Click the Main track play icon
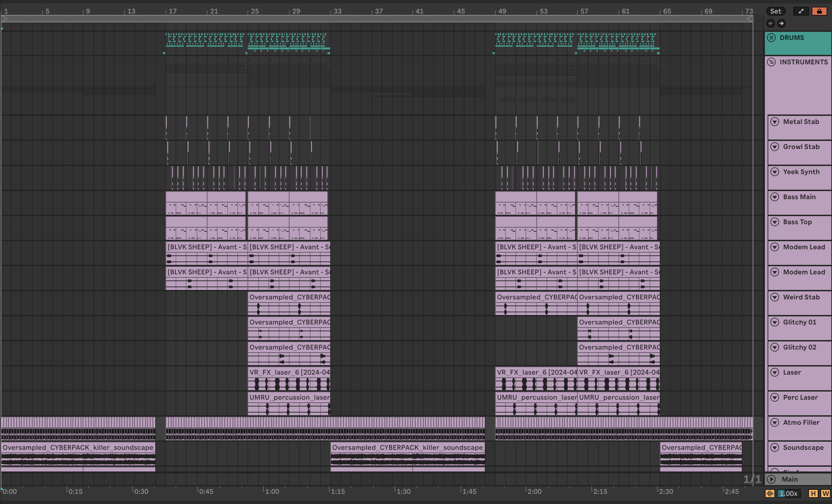832x504 pixels. [x=772, y=479]
